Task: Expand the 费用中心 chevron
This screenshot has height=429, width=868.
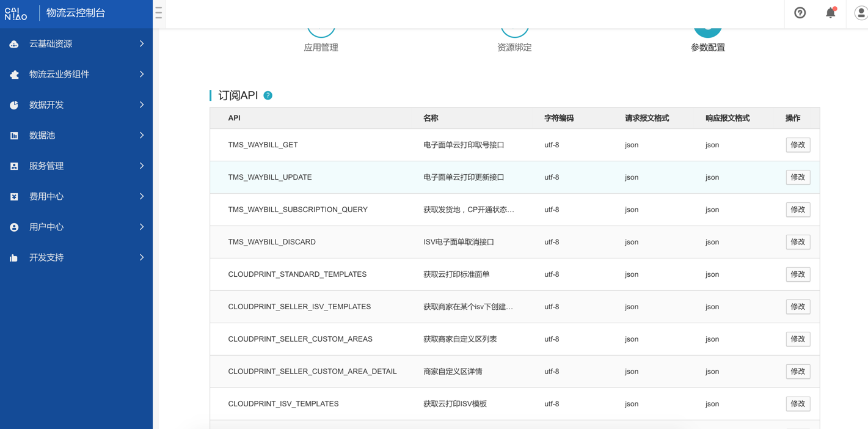Action: tap(142, 197)
